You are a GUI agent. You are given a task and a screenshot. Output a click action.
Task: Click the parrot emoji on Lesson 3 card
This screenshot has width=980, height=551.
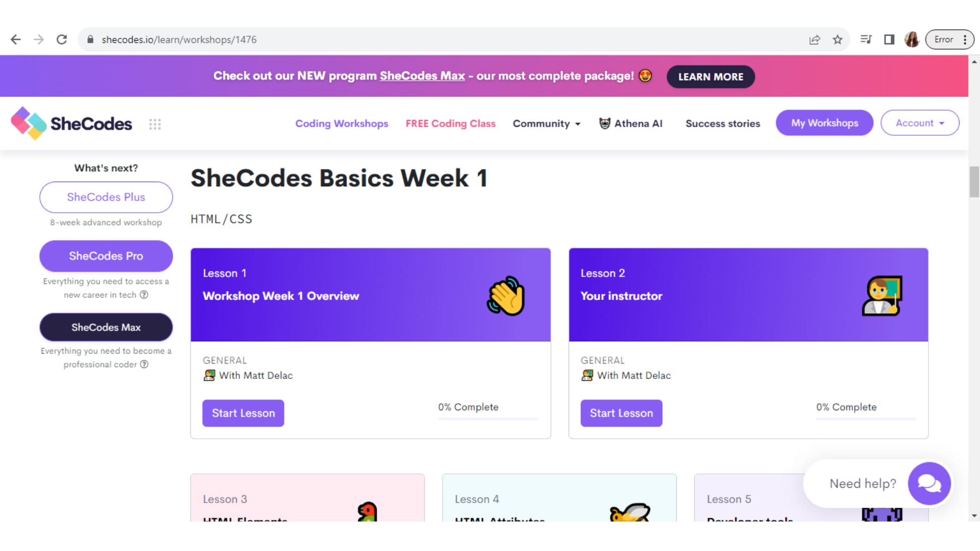pyautogui.click(x=367, y=511)
